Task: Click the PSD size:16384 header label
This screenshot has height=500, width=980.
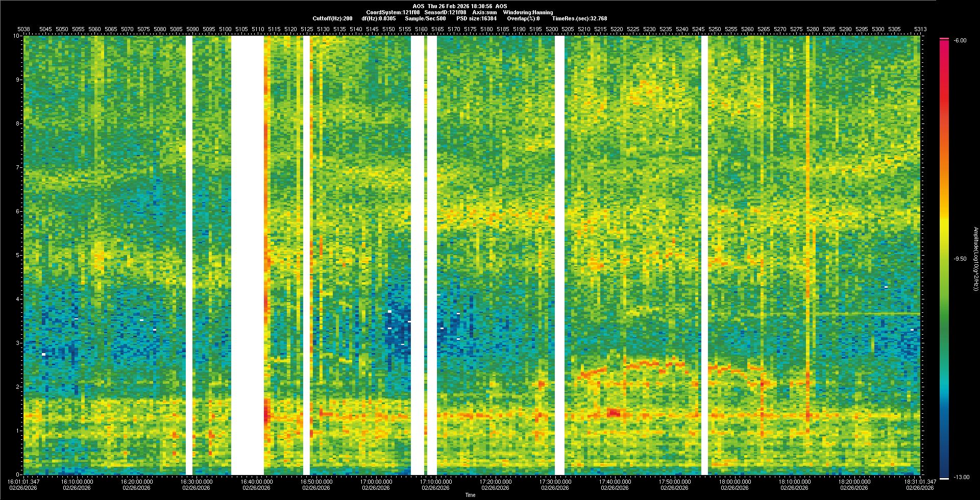Action: (476, 18)
